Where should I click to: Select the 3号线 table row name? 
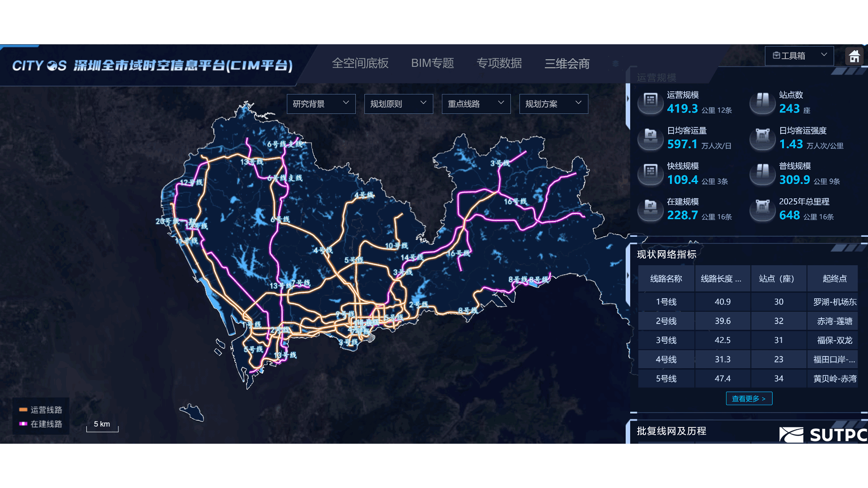(x=666, y=340)
